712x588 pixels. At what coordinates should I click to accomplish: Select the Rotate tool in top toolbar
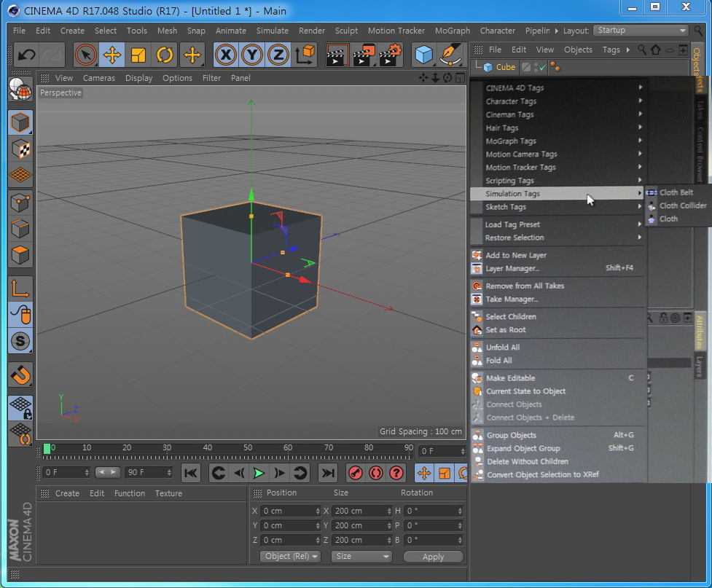165,55
